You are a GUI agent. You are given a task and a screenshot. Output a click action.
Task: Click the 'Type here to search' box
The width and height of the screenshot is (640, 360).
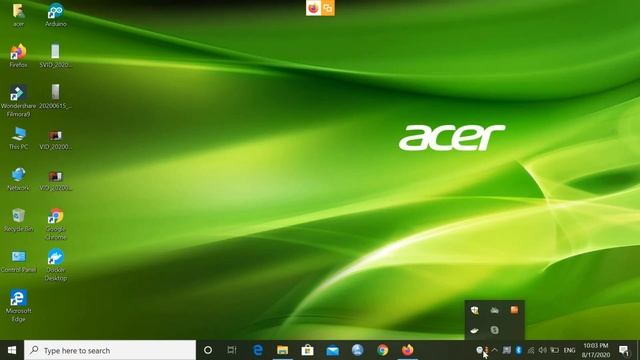tap(110, 350)
